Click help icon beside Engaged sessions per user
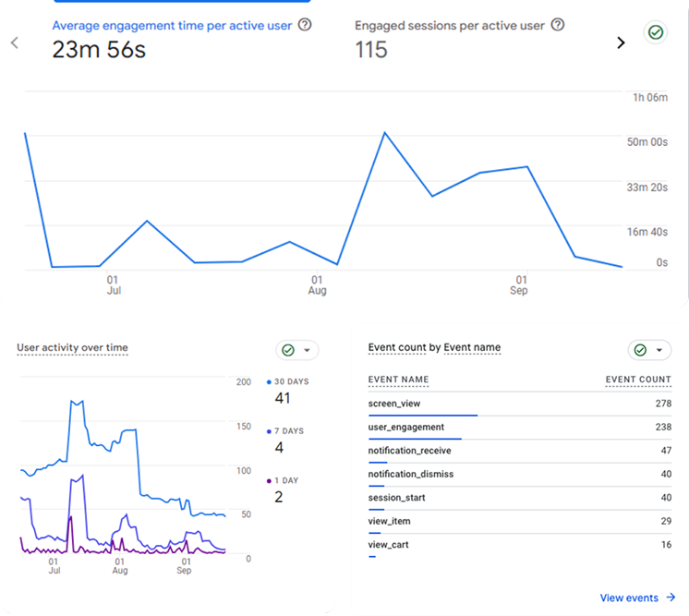This screenshot has width=689, height=616. tap(558, 25)
